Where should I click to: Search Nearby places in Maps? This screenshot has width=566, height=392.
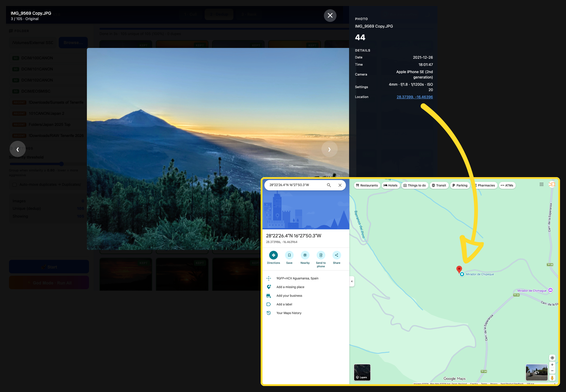point(305,258)
